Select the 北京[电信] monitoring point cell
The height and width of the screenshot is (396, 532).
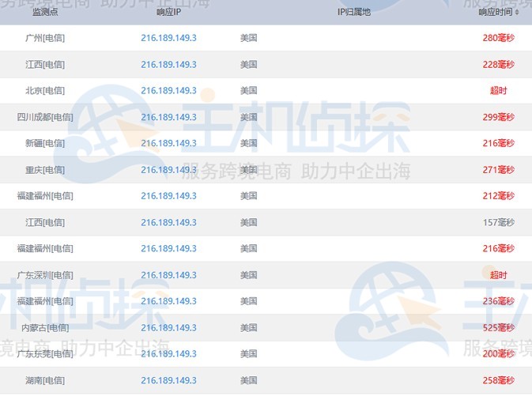(x=45, y=91)
